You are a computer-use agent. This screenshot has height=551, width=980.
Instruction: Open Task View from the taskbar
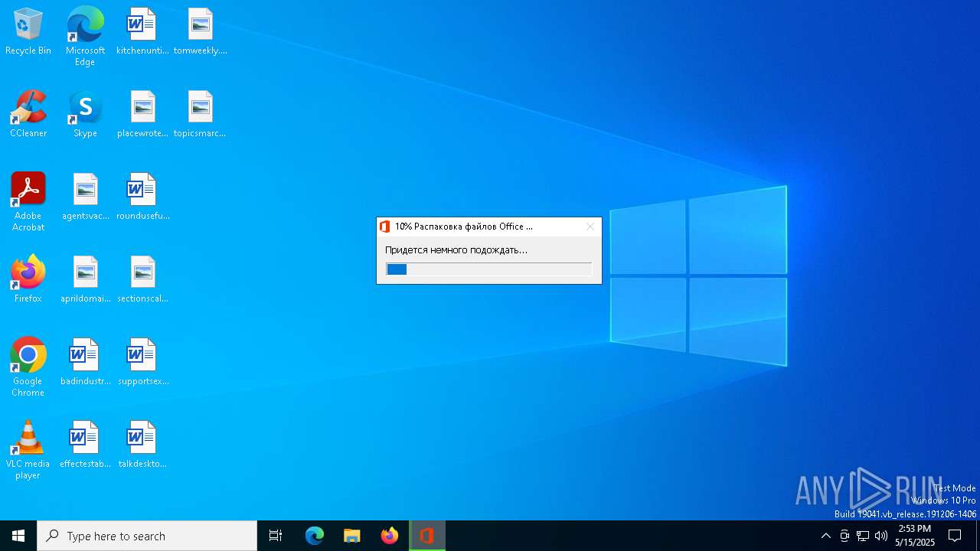276,536
